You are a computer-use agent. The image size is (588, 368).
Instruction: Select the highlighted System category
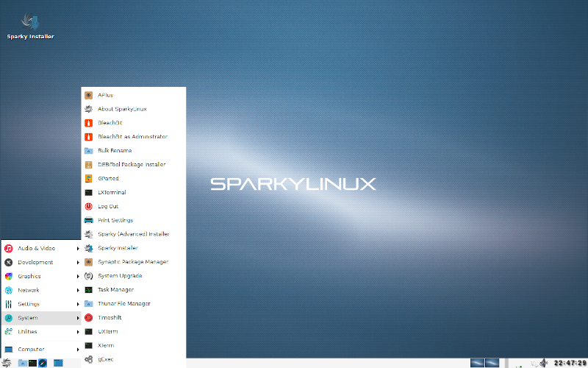coord(41,318)
